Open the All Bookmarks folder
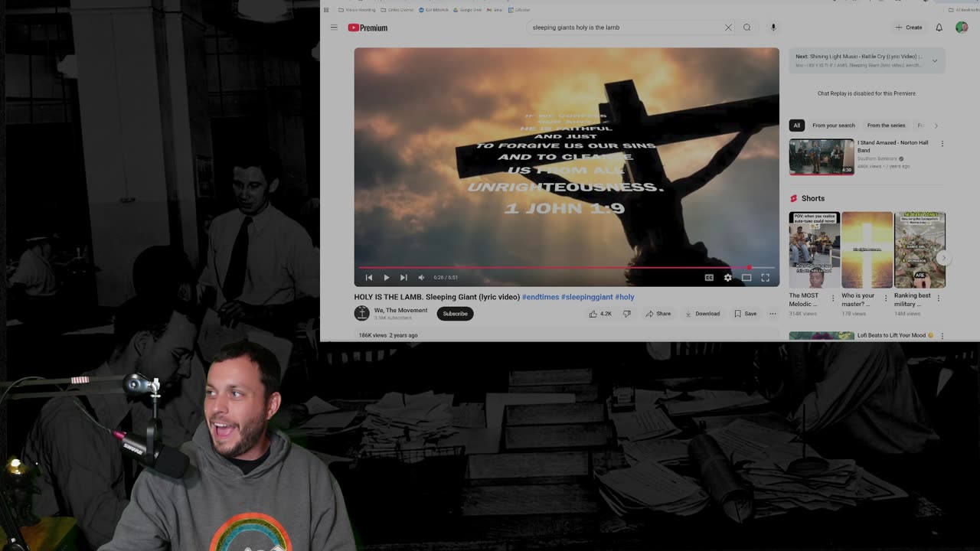The width and height of the screenshot is (980, 551). (x=963, y=10)
